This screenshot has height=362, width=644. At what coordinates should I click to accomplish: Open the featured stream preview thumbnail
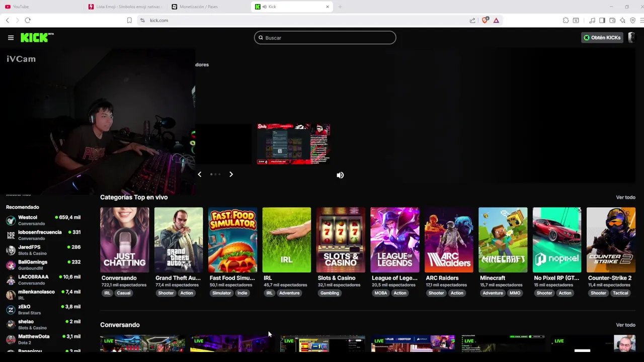[x=293, y=144]
